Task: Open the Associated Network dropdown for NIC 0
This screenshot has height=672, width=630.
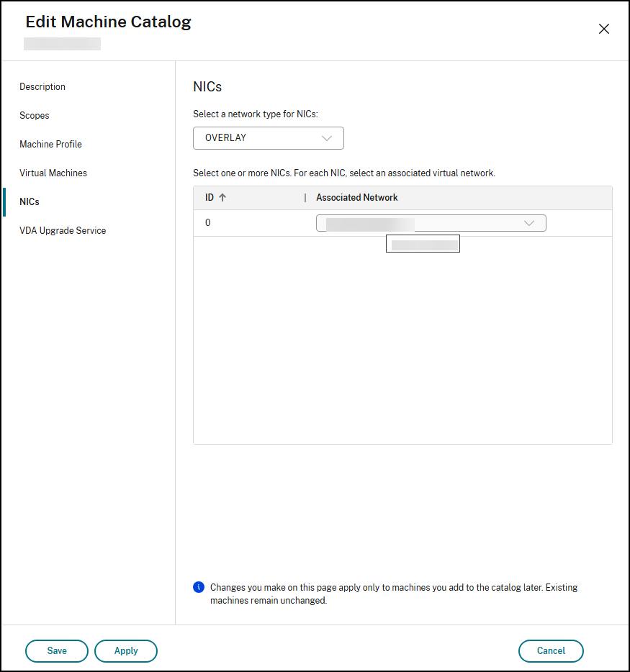Action: point(431,222)
